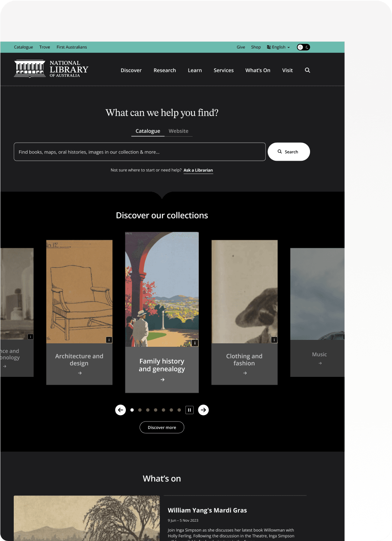Switch to the Website search tab

(x=179, y=131)
